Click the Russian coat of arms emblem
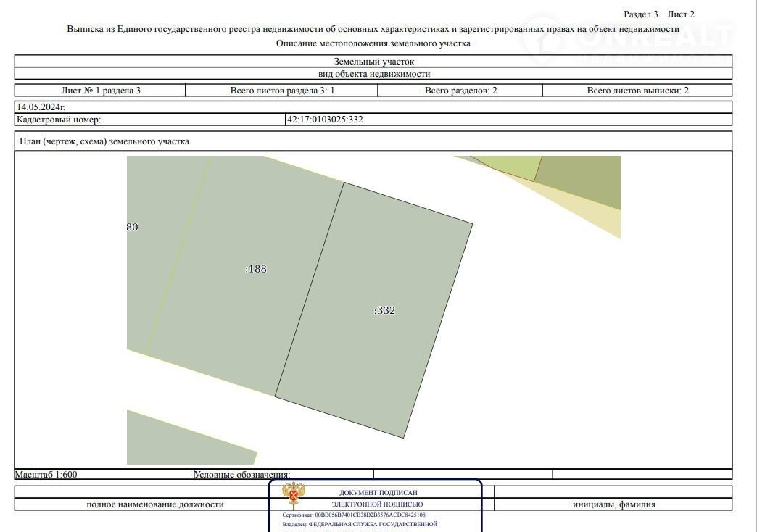The image size is (757, 532). click(294, 494)
